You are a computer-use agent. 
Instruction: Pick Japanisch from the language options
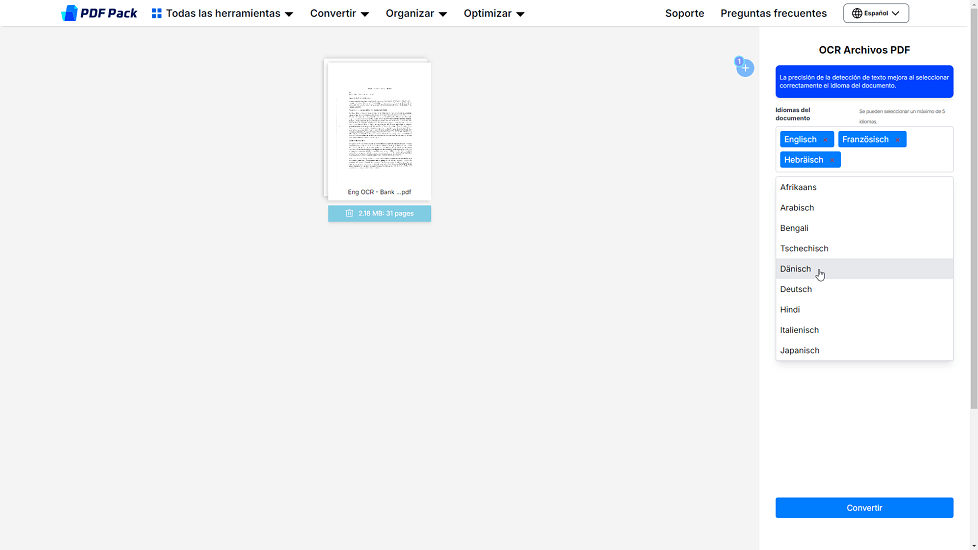click(800, 350)
